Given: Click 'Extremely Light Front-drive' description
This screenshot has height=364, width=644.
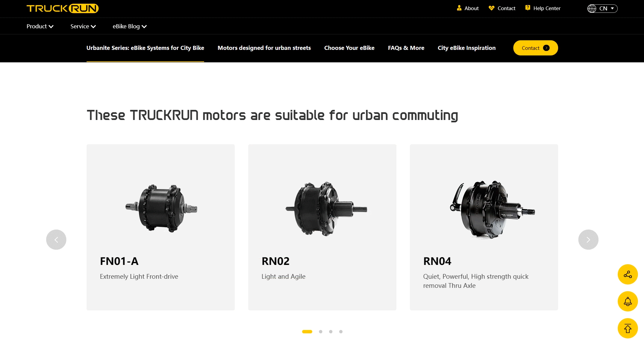Looking at the screenshot, I should [x=139, y=276].
